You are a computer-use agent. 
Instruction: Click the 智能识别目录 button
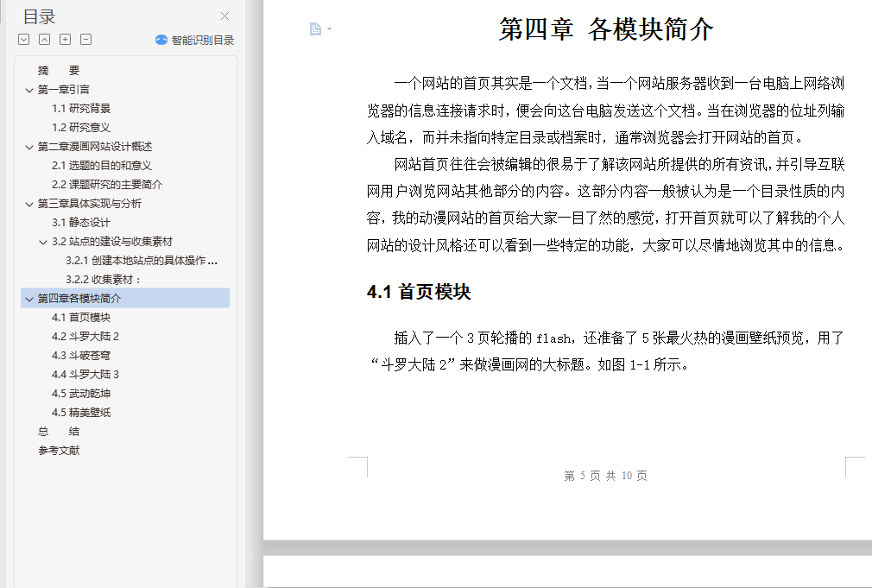pyautogui.click(x=194, y=40)
